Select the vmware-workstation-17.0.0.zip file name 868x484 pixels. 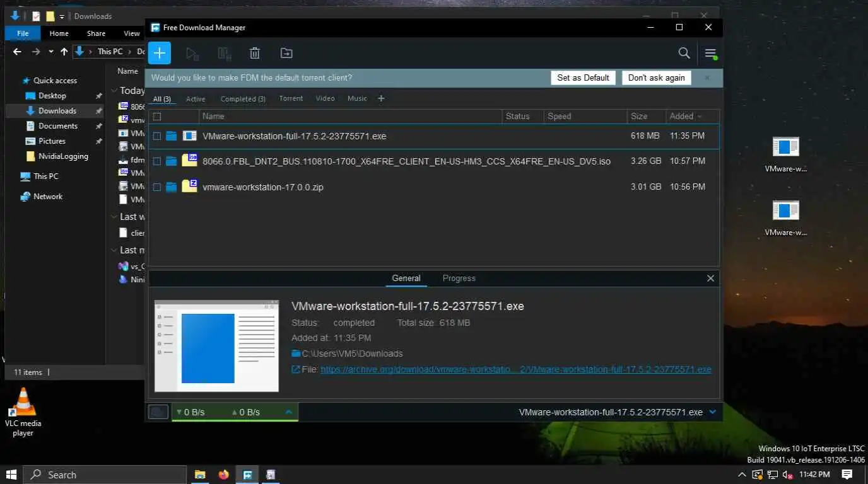click(263, 187)
